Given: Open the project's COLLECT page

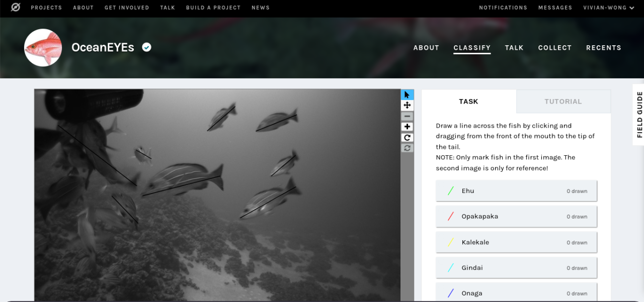Looking at the screenshot, I should pyautogui.click(x=555, y=48).
